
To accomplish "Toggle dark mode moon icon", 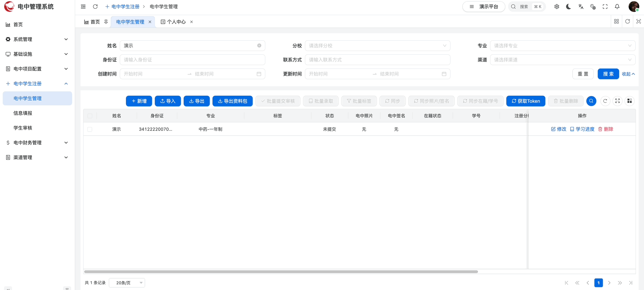I will click(569, 7).
